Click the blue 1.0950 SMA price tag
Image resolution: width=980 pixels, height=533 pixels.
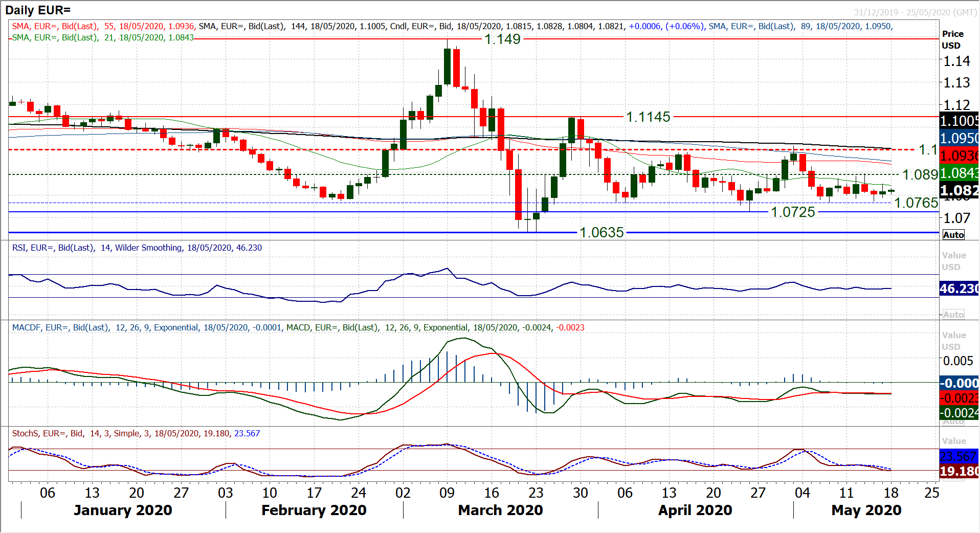pyautogui.click(x=959, y=138)
